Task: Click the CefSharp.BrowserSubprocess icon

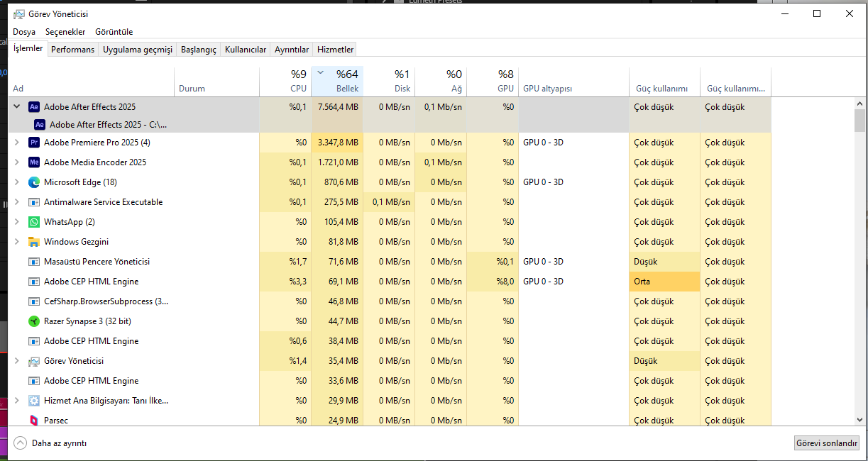Action: (33, 301)
